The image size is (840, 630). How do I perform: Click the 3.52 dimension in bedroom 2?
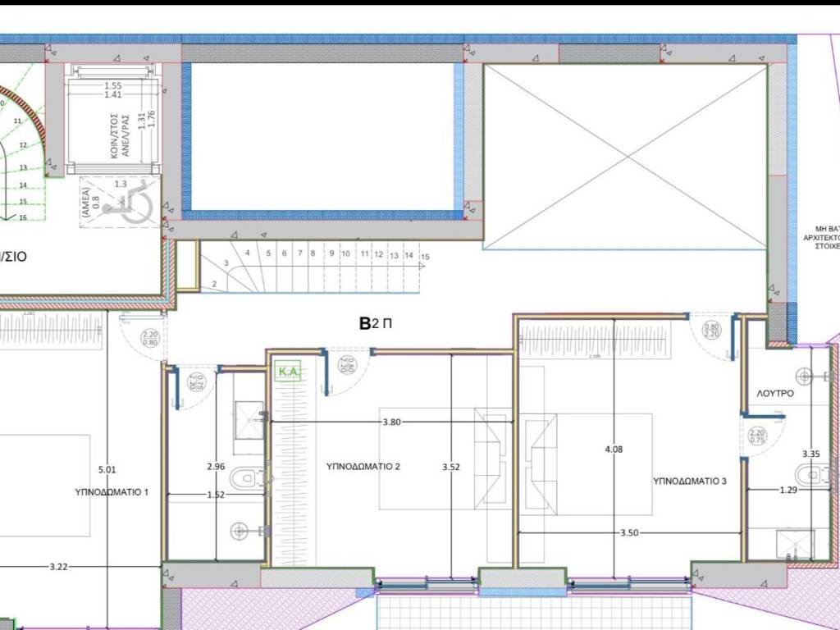(450, 467)
